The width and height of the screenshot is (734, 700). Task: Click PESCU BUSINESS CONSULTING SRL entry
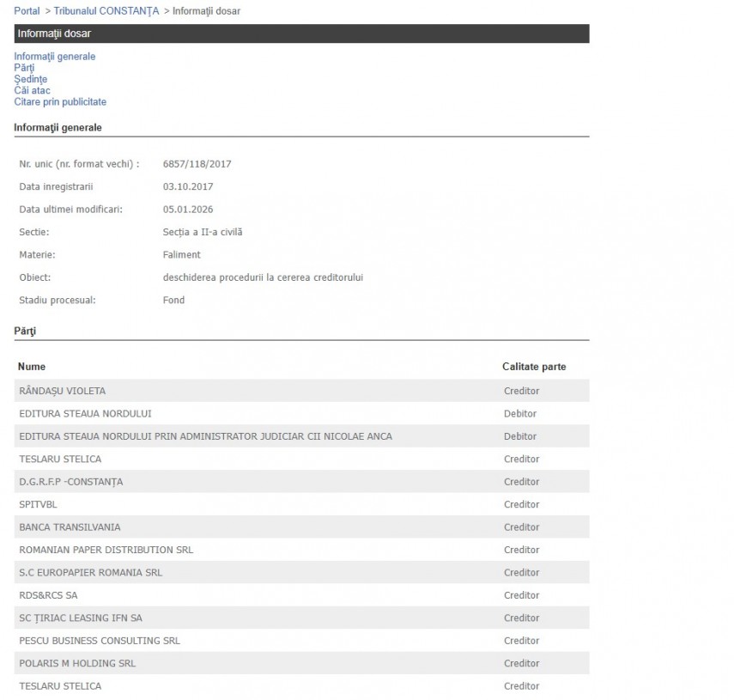tap(100, 641)
